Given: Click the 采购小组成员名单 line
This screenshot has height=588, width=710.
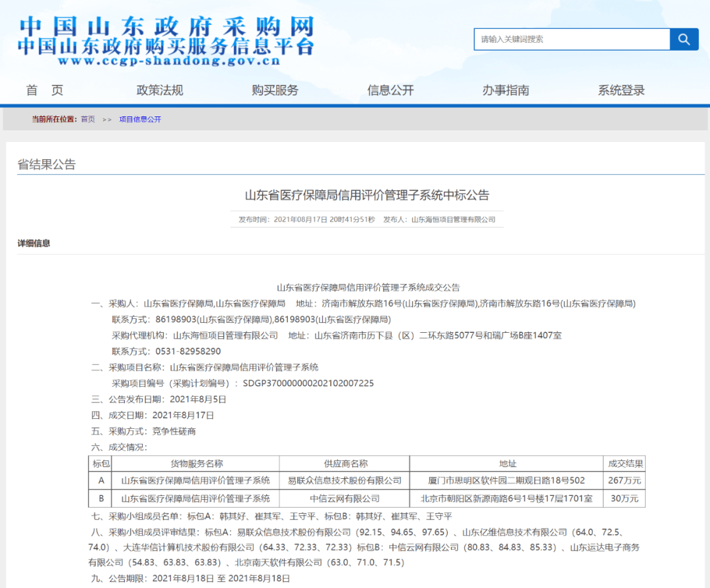Looking at the screenshot, I should point(272,516).
